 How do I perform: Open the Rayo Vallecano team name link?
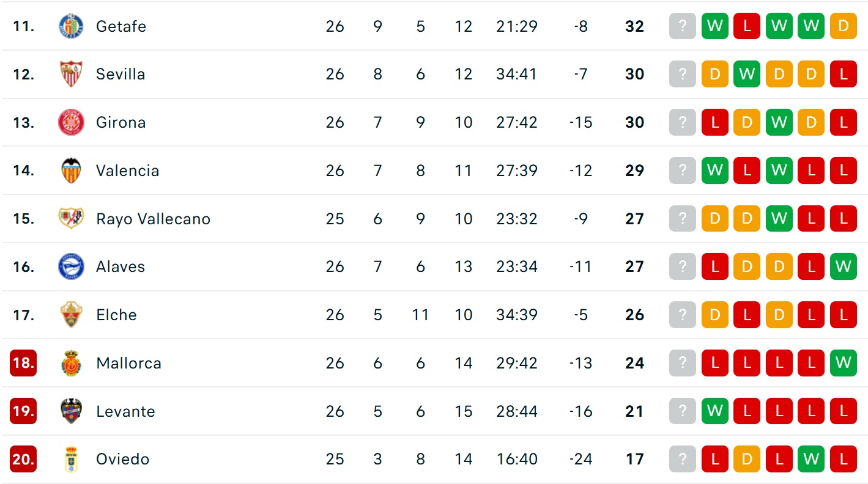[153, 219]
